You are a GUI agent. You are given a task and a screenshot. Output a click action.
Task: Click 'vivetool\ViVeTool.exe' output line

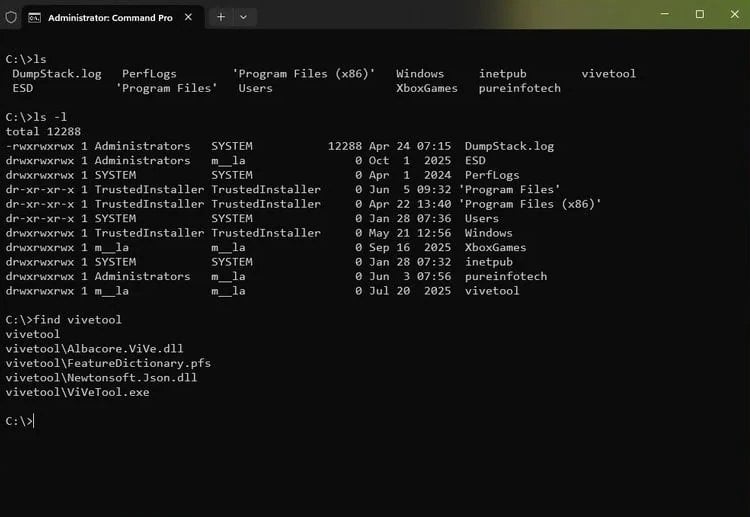pyautogui.click(x=77, y=392)
